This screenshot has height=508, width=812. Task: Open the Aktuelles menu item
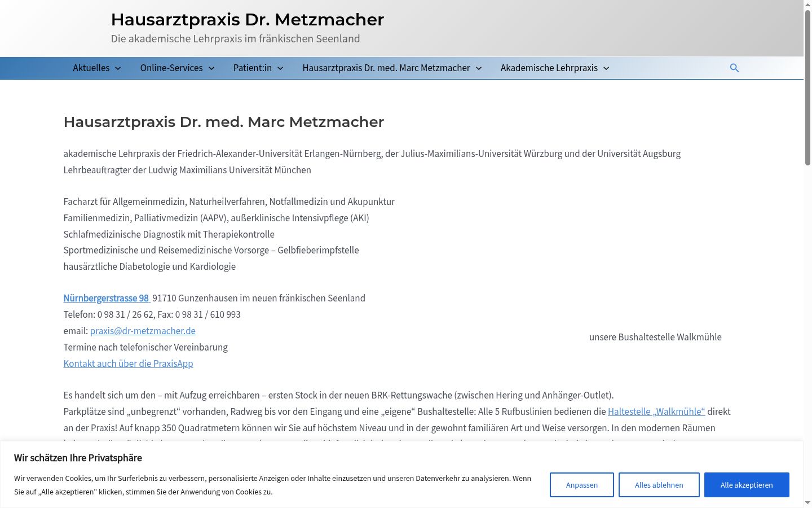click(91, 68)
